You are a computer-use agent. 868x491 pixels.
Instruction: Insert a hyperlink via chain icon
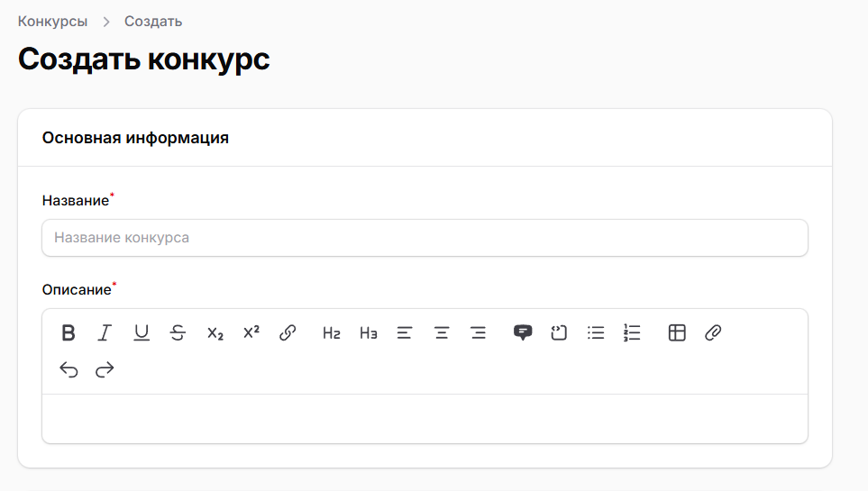point(288,332)
